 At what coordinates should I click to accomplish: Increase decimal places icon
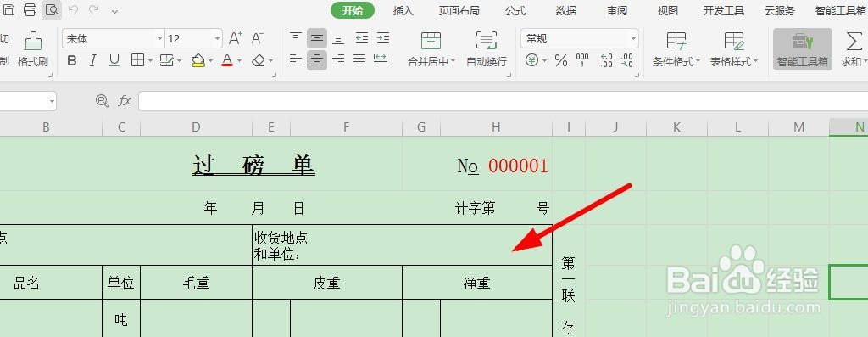(606, 60)
